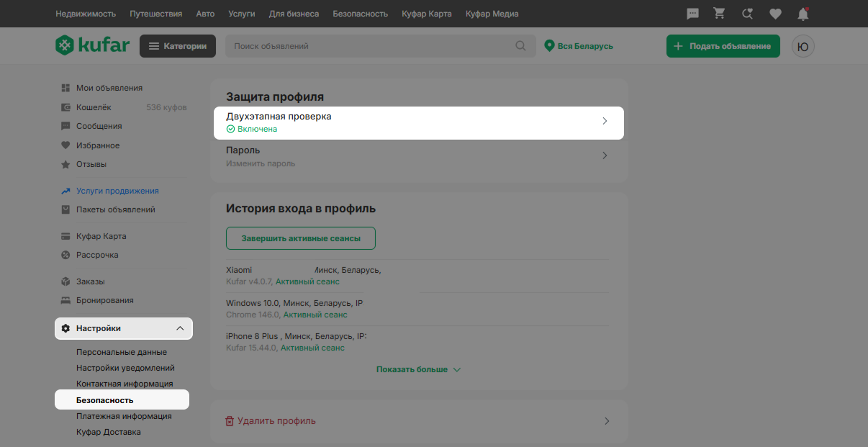Open favorites heart icon in top bar
Image resolution: width=868 pixels, height=447 pixels.
pyautogui.click(x=775, y=14)
